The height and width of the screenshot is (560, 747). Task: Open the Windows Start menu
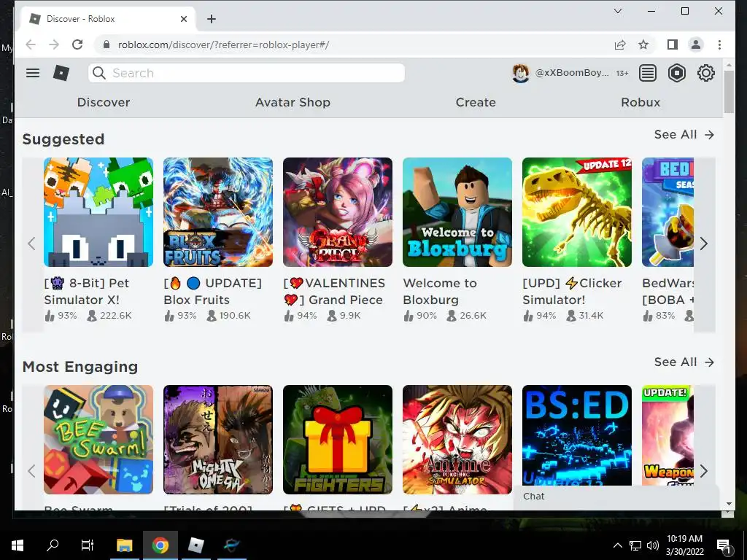tap(18, 545)
